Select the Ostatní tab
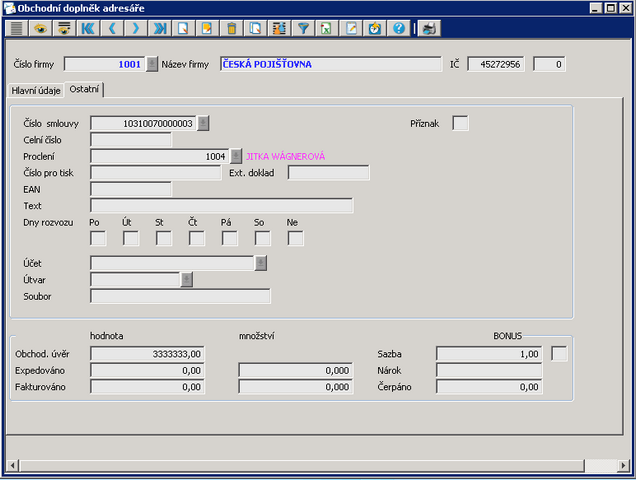 pyautogui.click(x=86, y=90)
